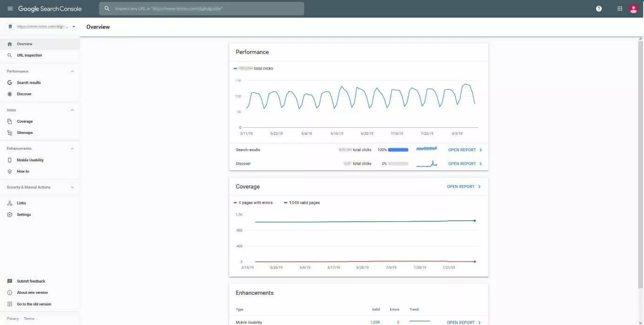Click the Go to old version exit icon

point(10,304)
